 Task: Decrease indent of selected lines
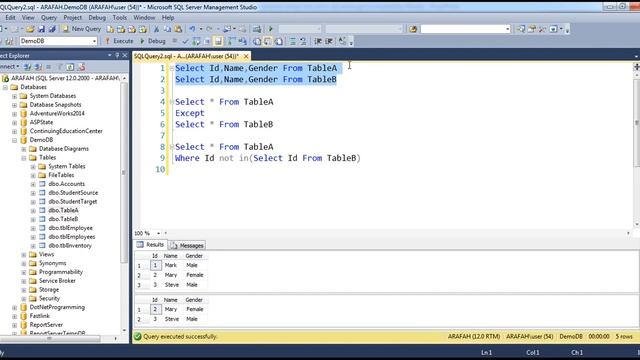coord(318,41)
